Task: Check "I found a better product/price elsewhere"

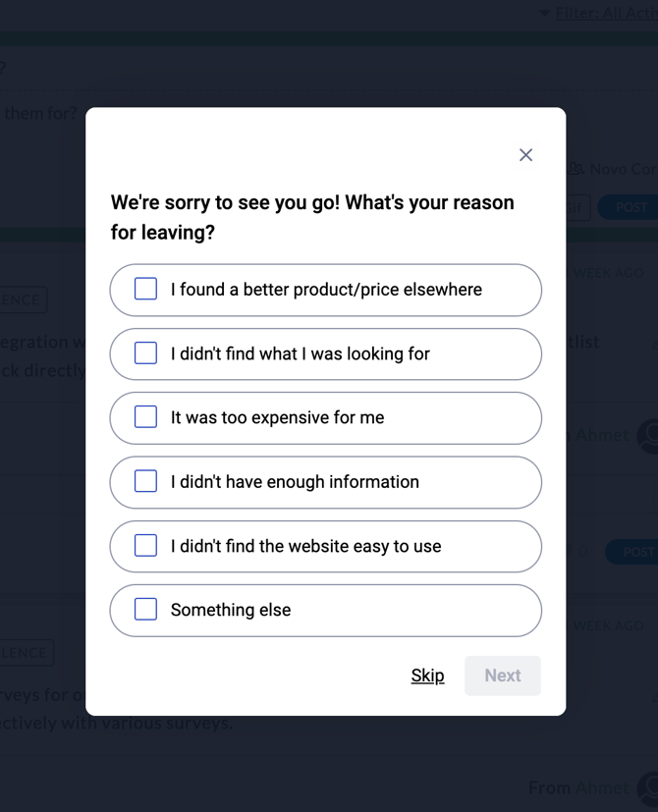Action: point(145,290)
